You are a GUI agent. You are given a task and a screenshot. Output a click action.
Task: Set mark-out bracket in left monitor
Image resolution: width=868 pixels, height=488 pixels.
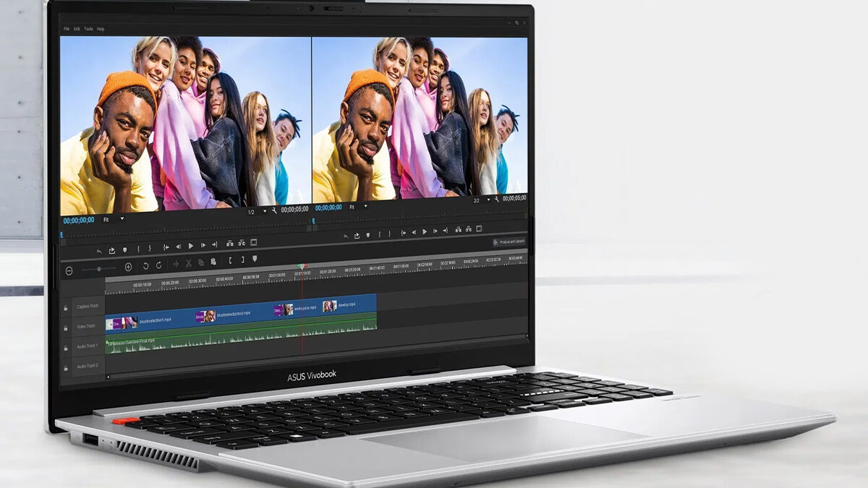click(x=150, y=249)
